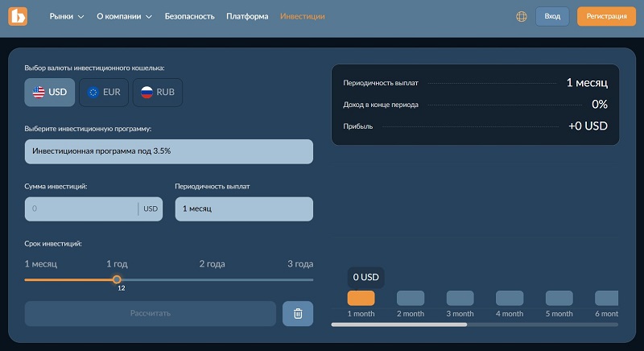This screenshot has width=644, height=351.
Task: Select EUR wallet currency
Action: [104, 93]
